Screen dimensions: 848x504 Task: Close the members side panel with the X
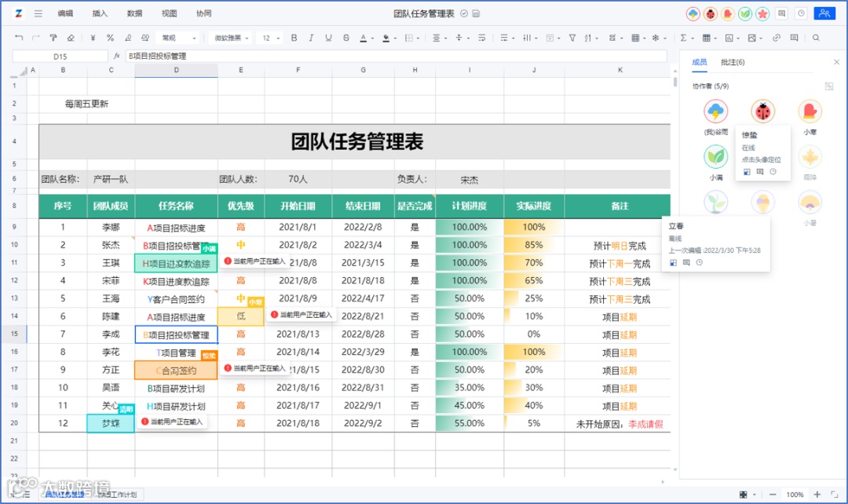tap(836, 62)
